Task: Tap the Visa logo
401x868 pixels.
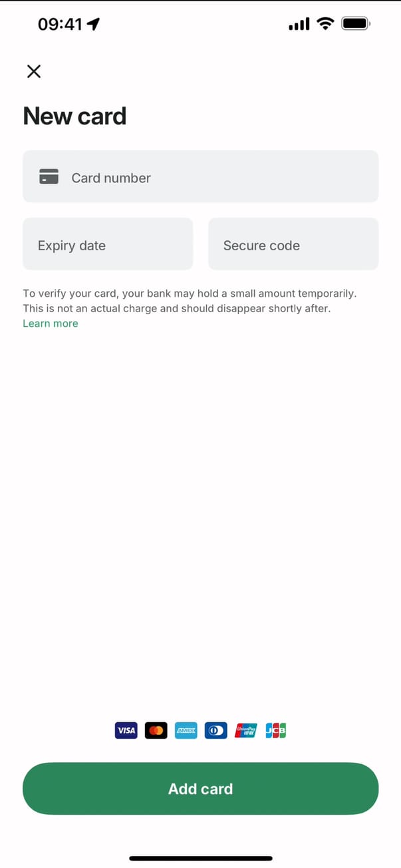Action: click(x=126, y=730)
